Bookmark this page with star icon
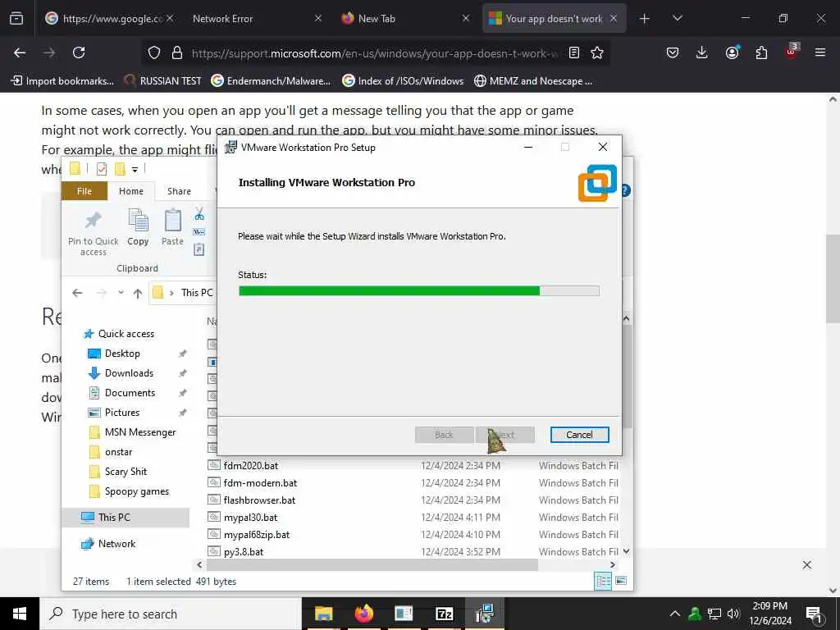 coord(597,52)
